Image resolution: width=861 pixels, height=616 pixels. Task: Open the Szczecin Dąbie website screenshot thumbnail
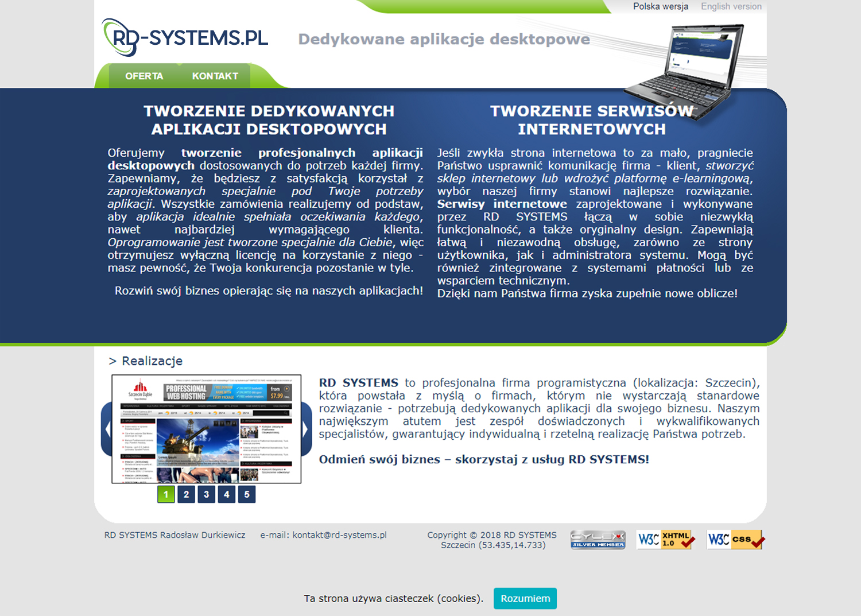click(x=207, y=429)
